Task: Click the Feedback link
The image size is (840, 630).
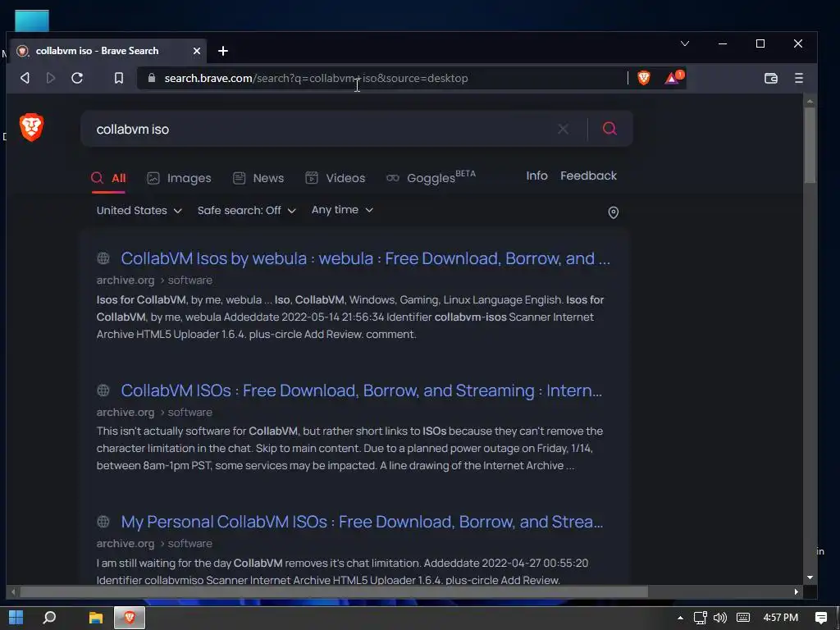Action: tap(588, 176)
